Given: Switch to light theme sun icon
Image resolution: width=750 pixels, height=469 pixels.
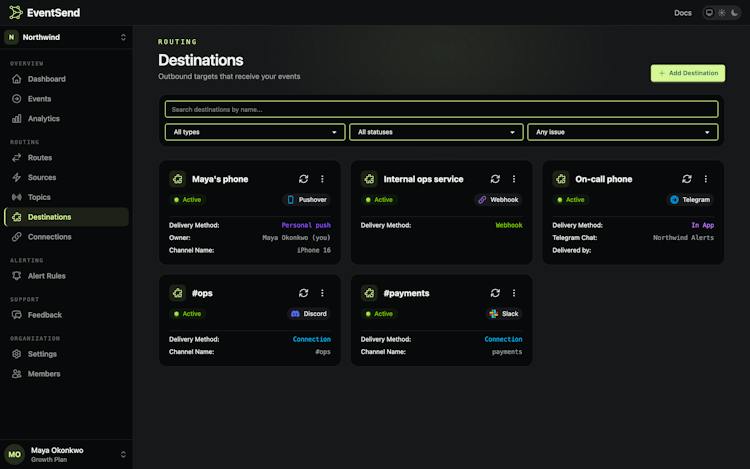Looking at the screenshot, I should coord(722,13).
